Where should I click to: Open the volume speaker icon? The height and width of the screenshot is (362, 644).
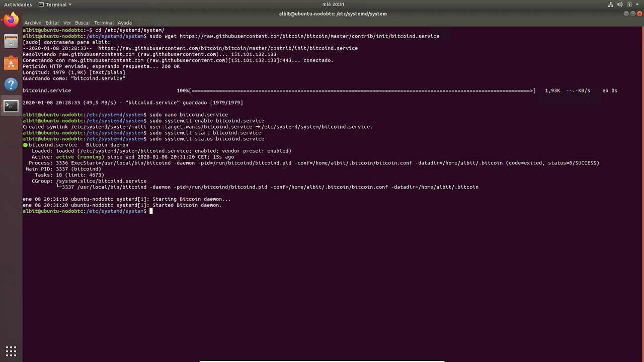point(620,5)
